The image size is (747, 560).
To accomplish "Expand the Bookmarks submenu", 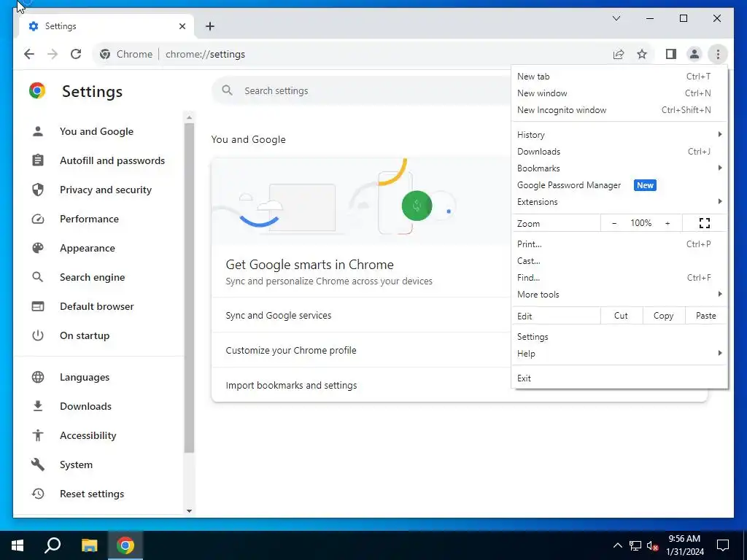I will [619, 168].
